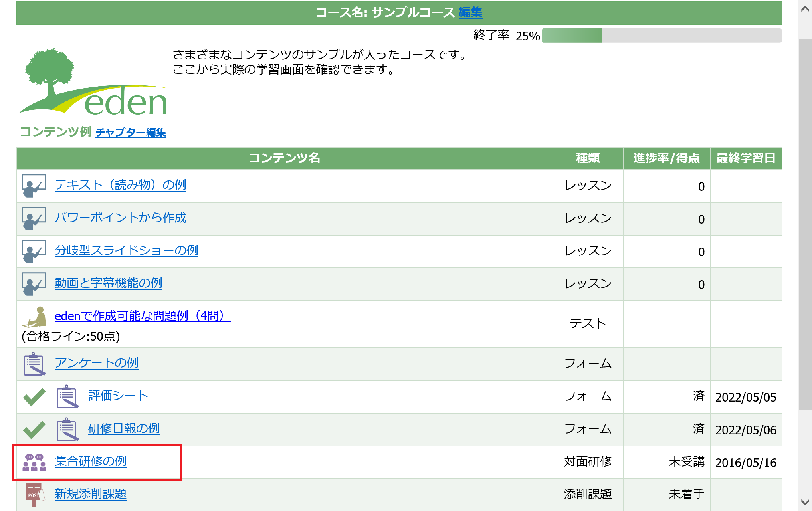The height and width of the screenshot is (511, 812).
Task: Click the scrollbar down arrow
Action: (805, 502)
